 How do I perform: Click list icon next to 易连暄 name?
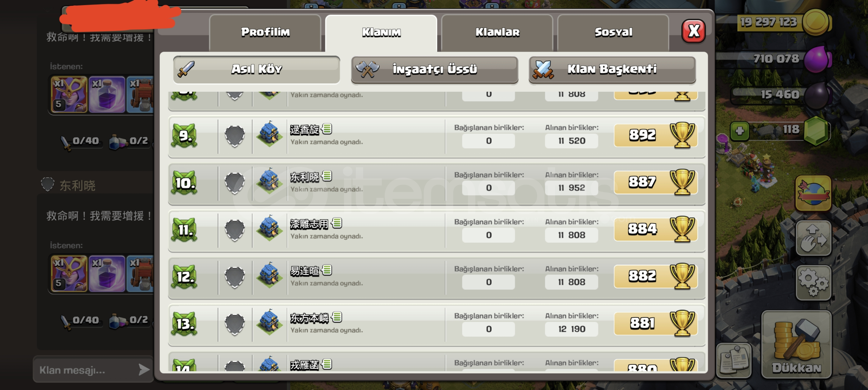coord(327,270)
